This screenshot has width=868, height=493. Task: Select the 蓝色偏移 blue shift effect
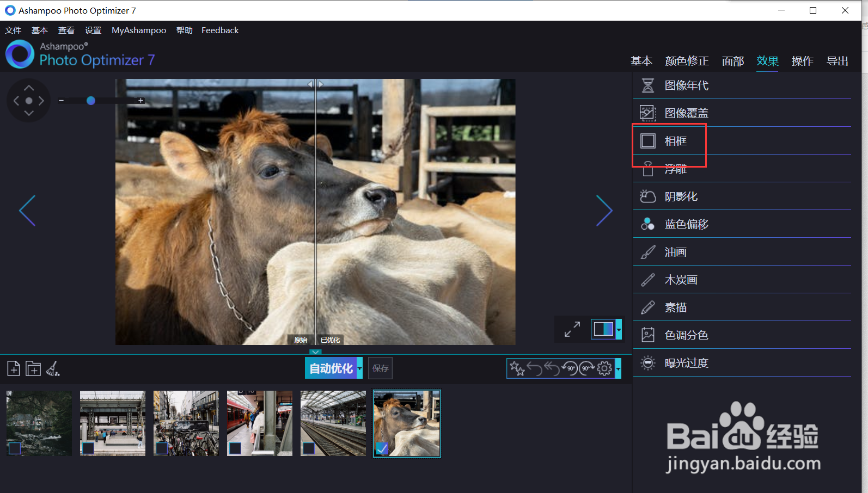742,224
